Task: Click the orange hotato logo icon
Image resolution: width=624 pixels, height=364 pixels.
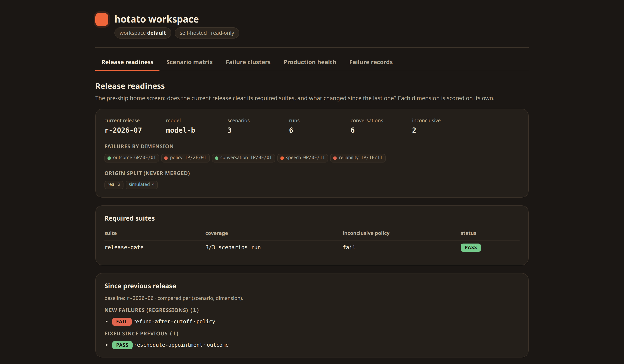Action: (x=102, y=19)
